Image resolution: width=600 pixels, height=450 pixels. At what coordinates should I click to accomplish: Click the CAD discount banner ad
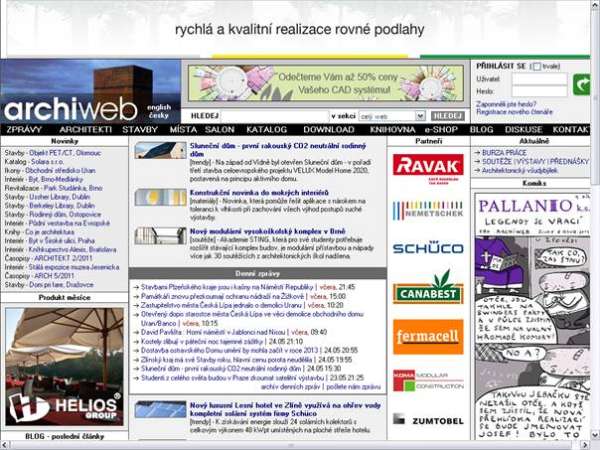tap(326, 83)
